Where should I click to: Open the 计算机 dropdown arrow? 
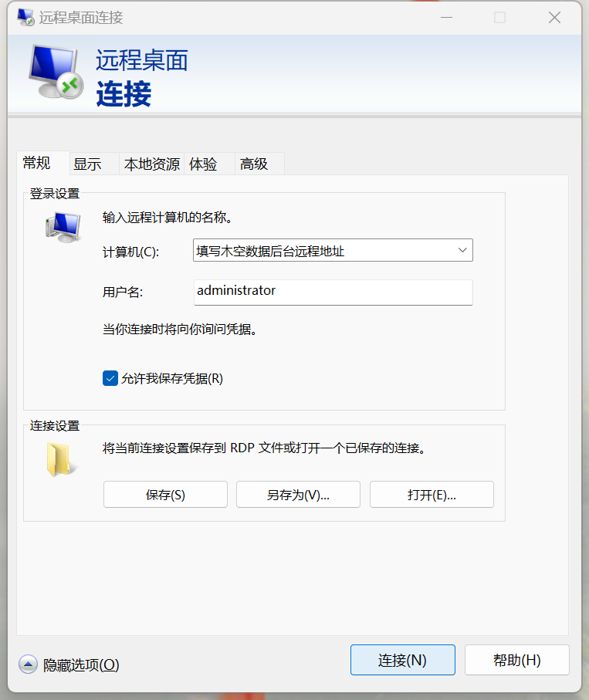(462, 250)
